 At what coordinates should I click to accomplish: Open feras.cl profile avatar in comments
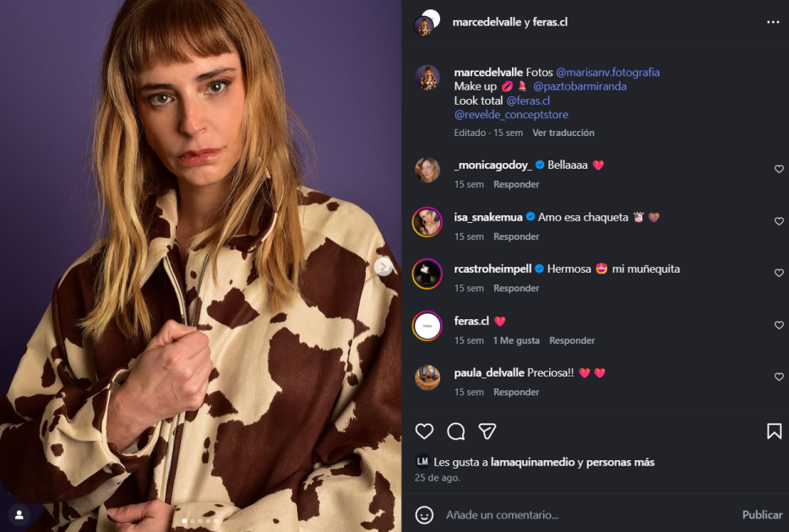(x=427, y=325)
